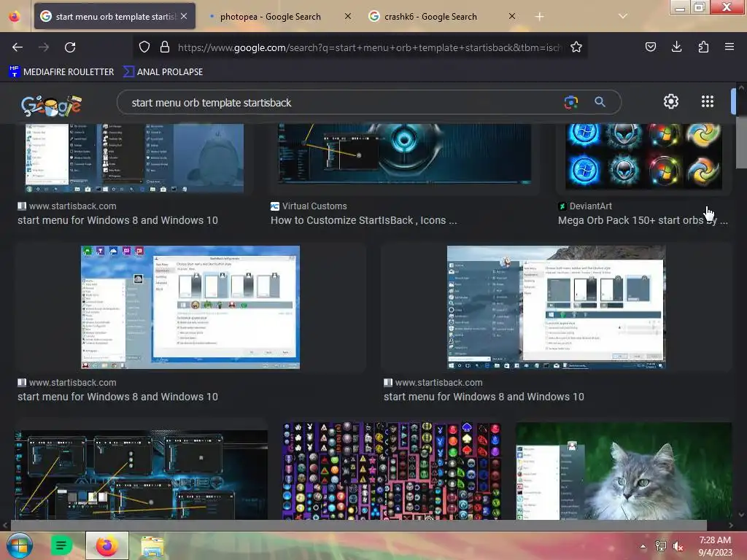Open a new browser tab

tap(539, 17)
